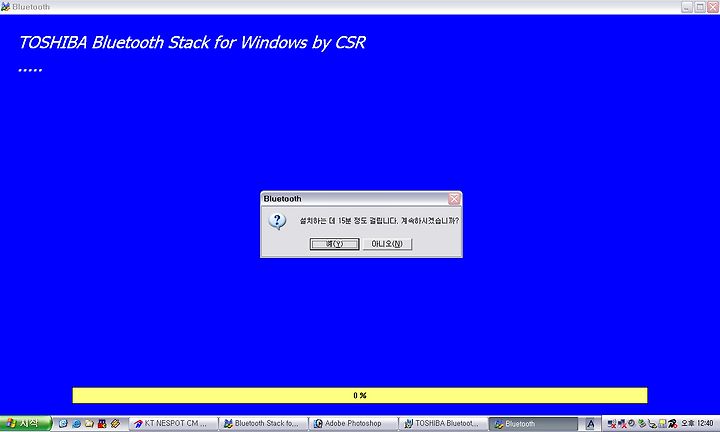Image resolution: width=720 pixels, height=432 pixels.
Task: Minimize the Bluetooth installer window
Action: 687,7
